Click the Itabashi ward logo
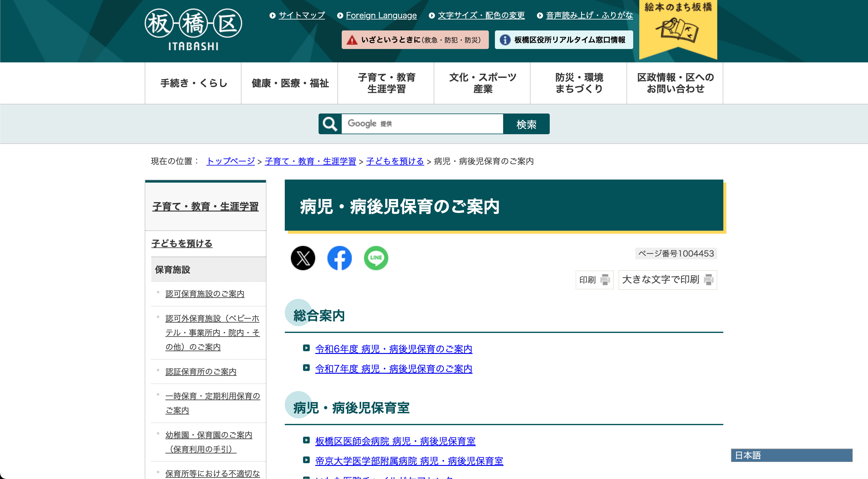Viewport: 868px width, 479px height. (x=193, y=30)
